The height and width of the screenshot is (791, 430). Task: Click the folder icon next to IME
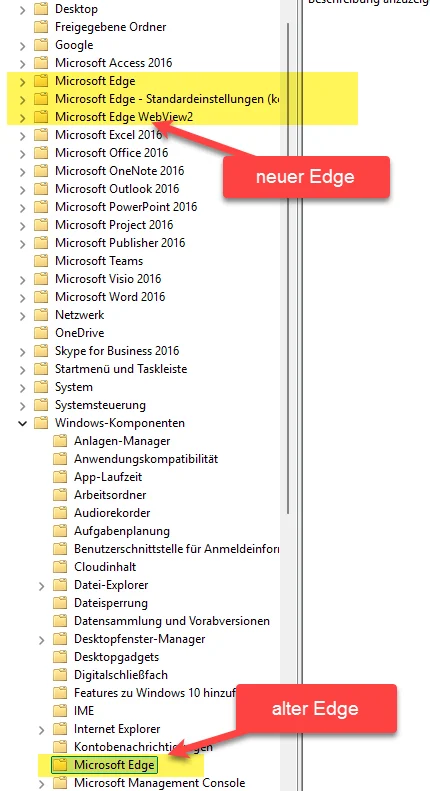[60, 711]
